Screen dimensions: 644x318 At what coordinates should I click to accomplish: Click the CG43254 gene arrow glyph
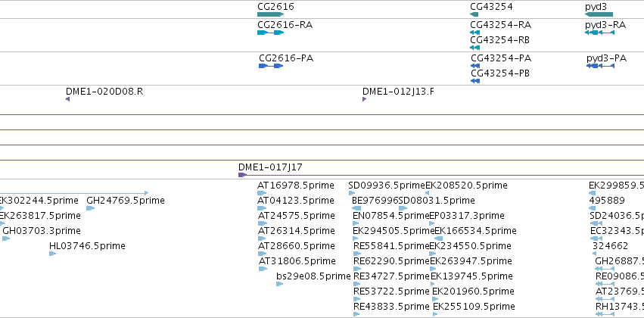tap(474, 14)
